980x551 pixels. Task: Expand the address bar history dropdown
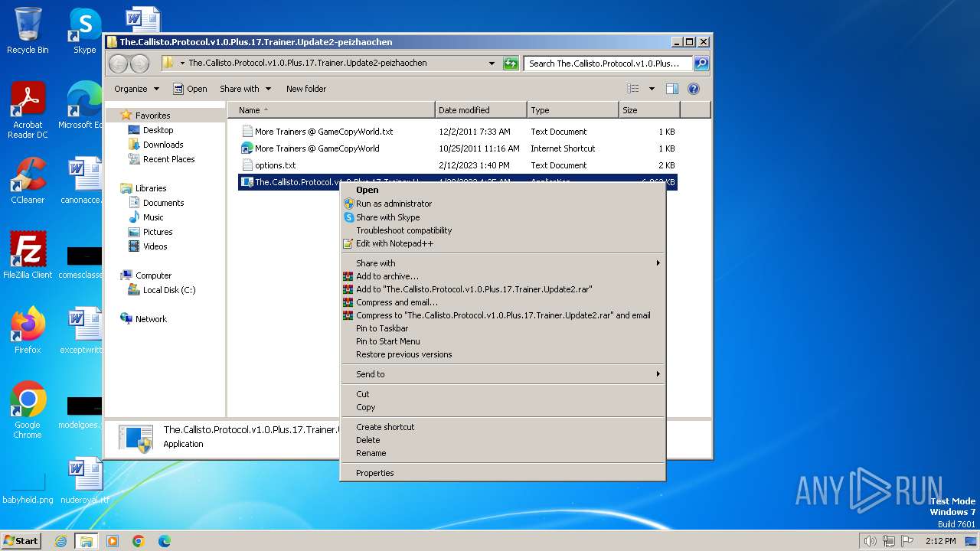click(492, 64)
